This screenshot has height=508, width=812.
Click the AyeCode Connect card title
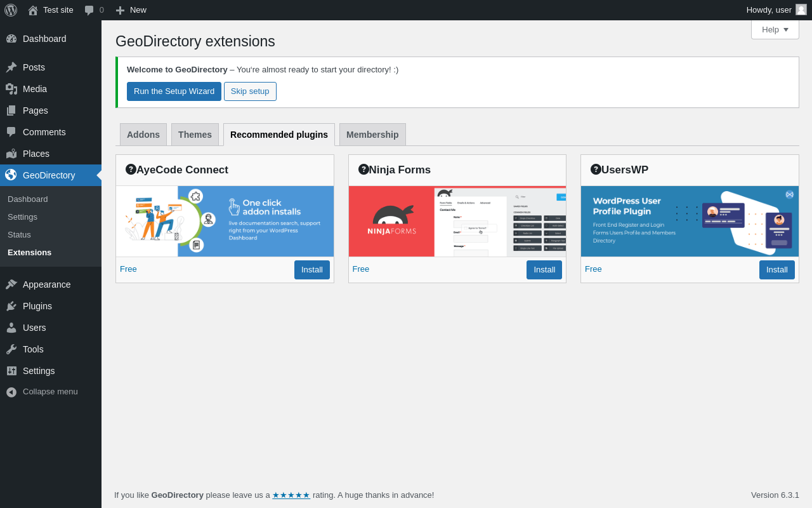[182, 170]
